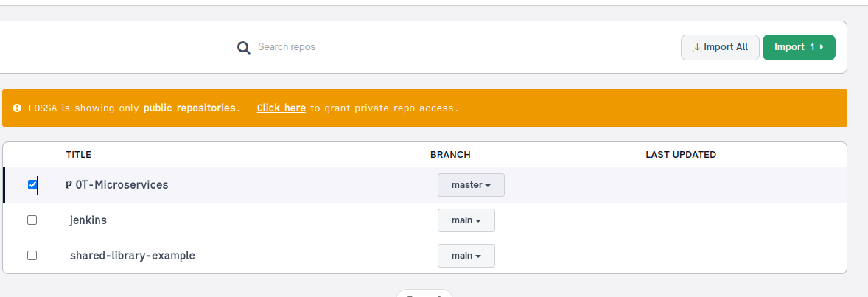Viewport: 868px width, 297px height.
Task: Open the master branch dropdown for OT-Microservices
Action: point(471,185)
